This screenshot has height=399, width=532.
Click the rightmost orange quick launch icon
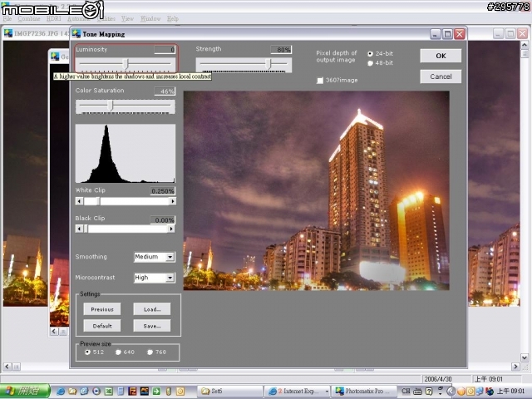click(x=180, y=392)
